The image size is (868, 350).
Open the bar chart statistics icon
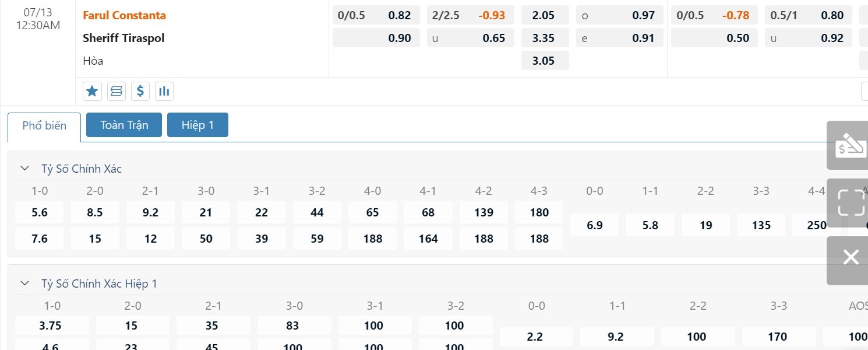point(164,91)
